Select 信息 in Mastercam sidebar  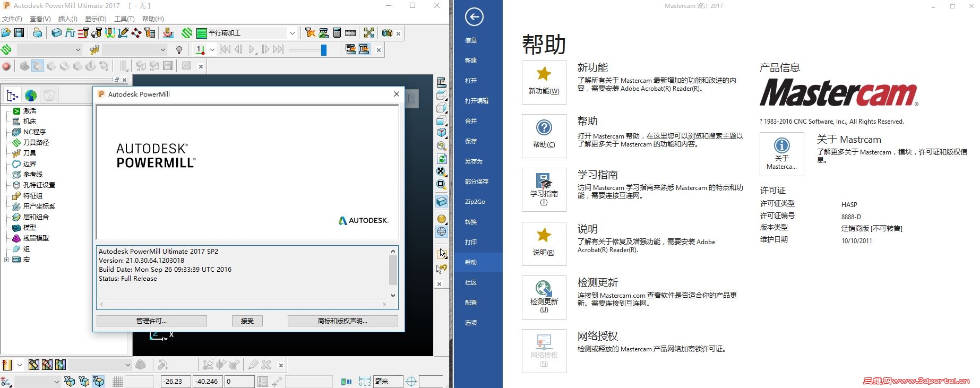[471, 40]
